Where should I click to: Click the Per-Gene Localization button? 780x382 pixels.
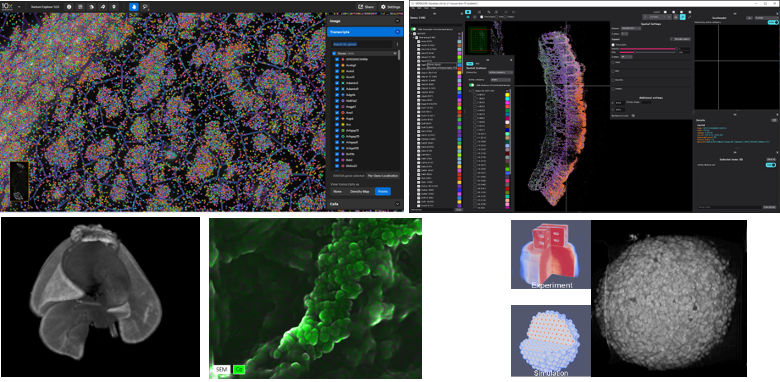point(384,176)
